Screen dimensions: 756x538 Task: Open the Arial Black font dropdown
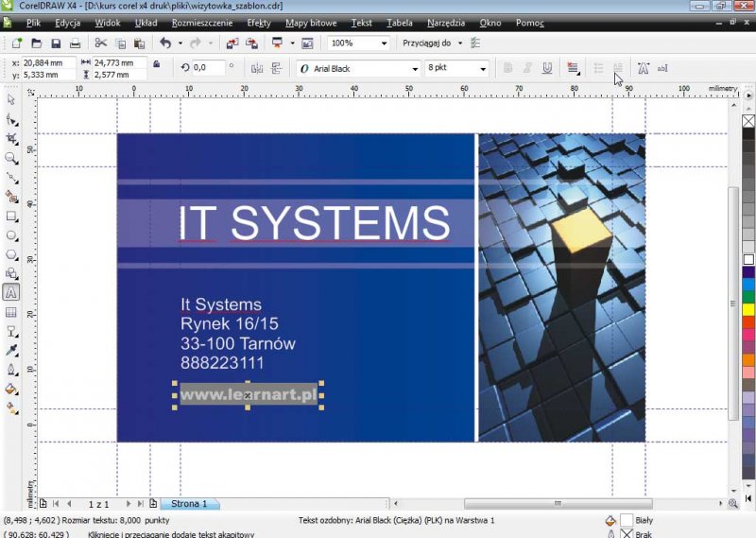click(x=415, y=68)
